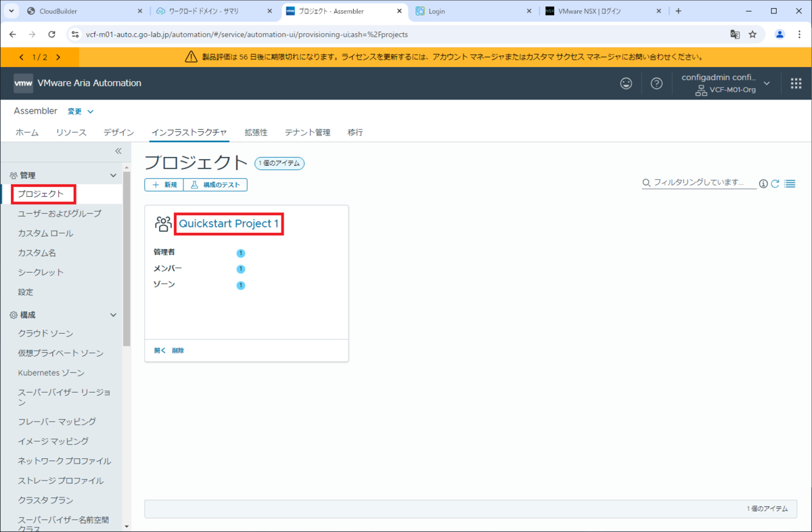Viewport: 812px width, 532px height.
Task: Click the 管理者 count badge
Action: (240, 253)
